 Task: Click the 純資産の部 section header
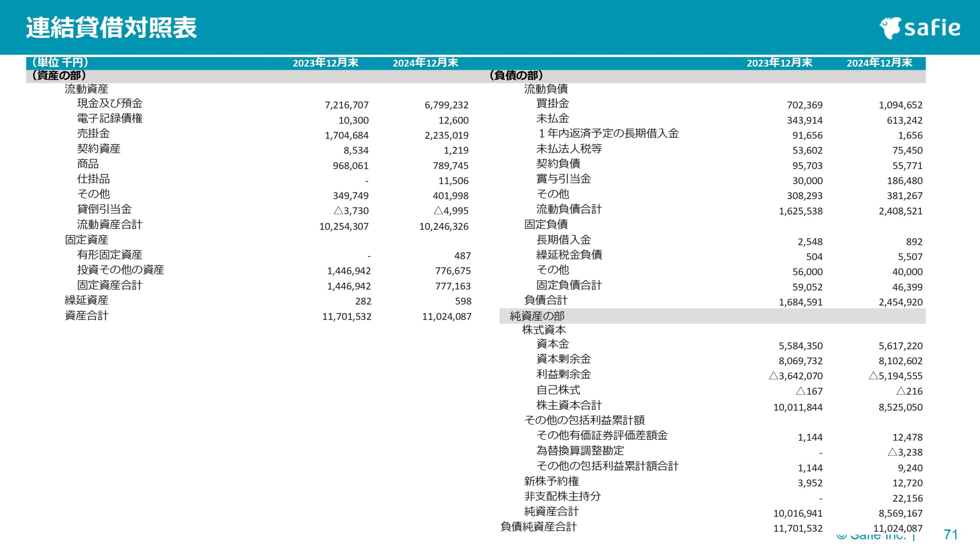point(537,316)
